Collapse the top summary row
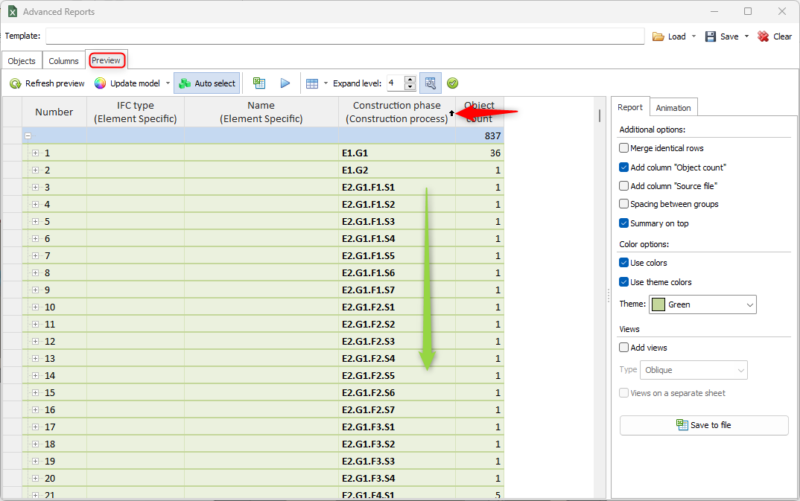 coord(28,136)
